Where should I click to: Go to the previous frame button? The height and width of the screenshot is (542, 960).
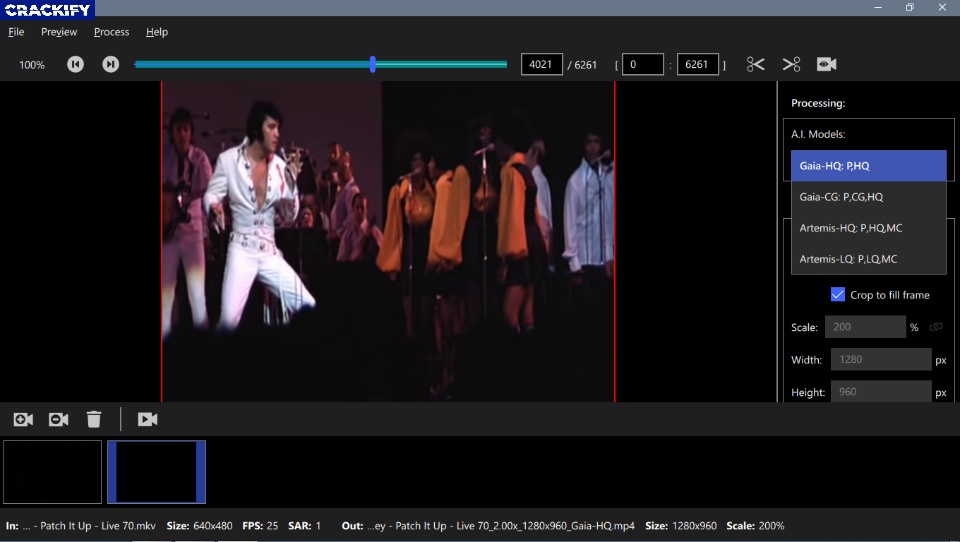coord(75,64)
